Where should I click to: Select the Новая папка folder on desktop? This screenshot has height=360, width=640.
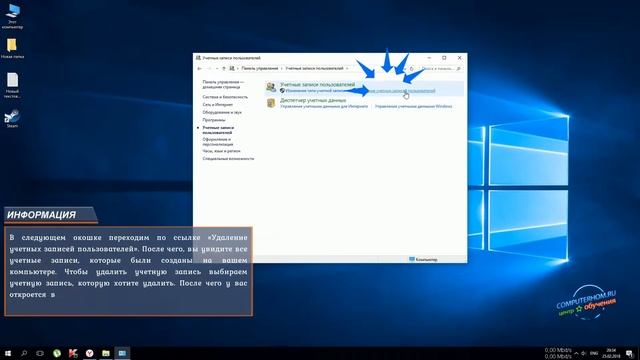(12, 48)
